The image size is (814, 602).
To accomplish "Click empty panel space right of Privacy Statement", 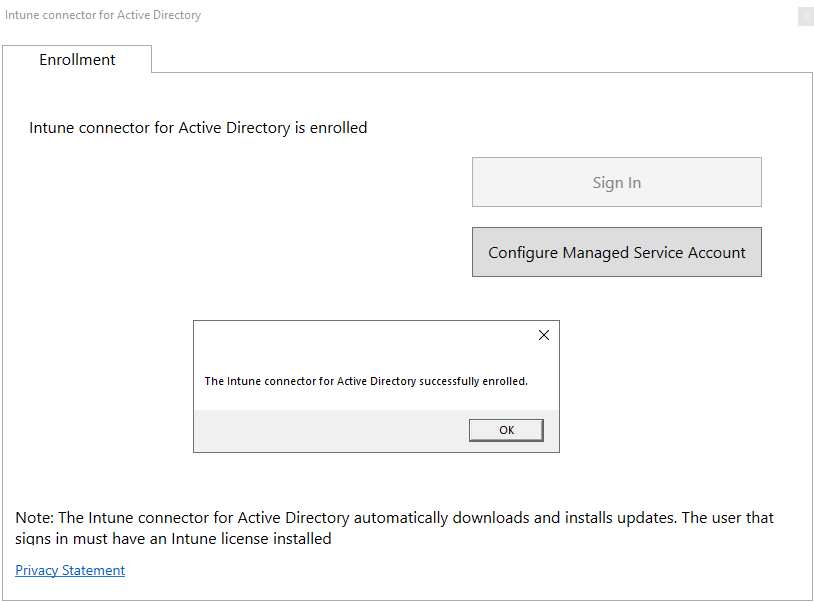I will [450, 570].
